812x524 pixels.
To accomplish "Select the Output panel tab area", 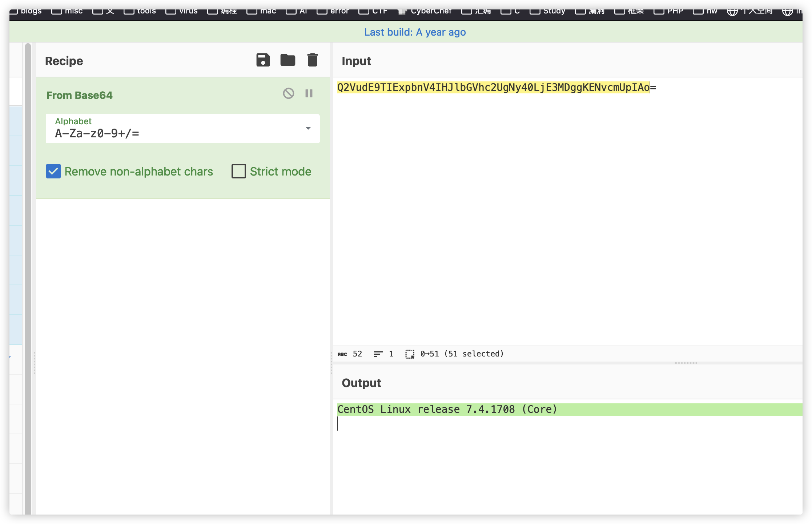I will 362,383.
